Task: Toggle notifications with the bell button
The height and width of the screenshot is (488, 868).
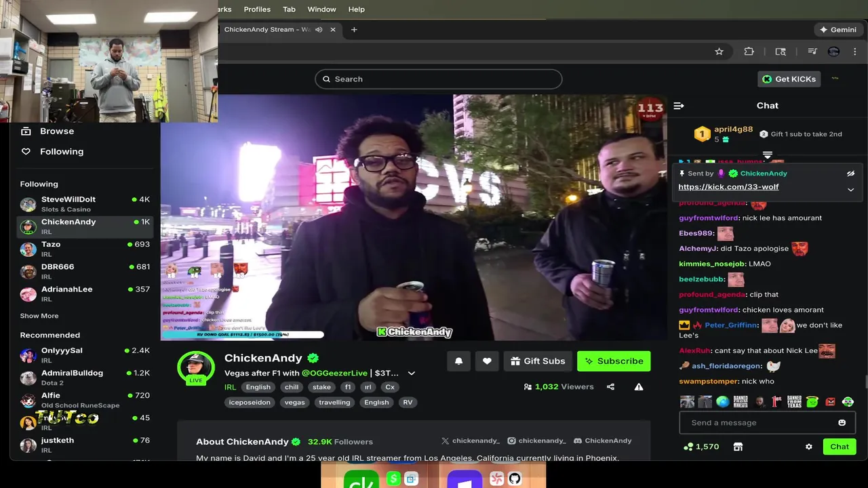Action: (x=458, y=361)
